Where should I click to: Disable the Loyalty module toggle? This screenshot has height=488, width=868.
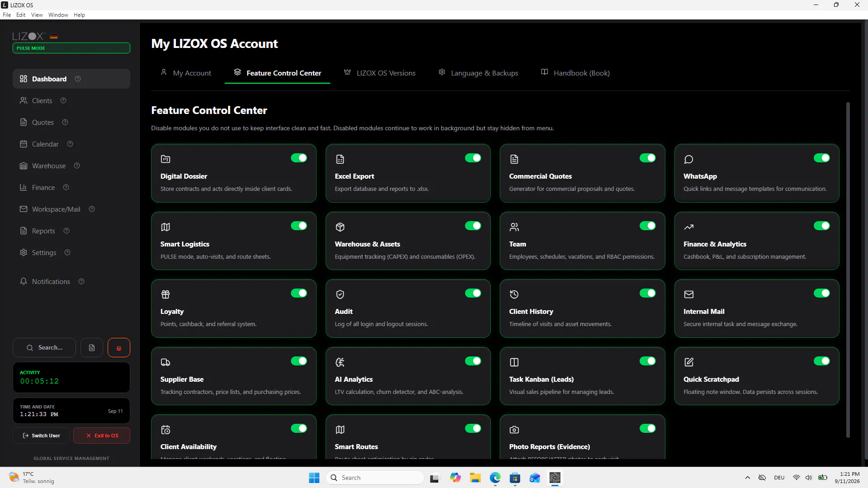click(x=299, y=293)
